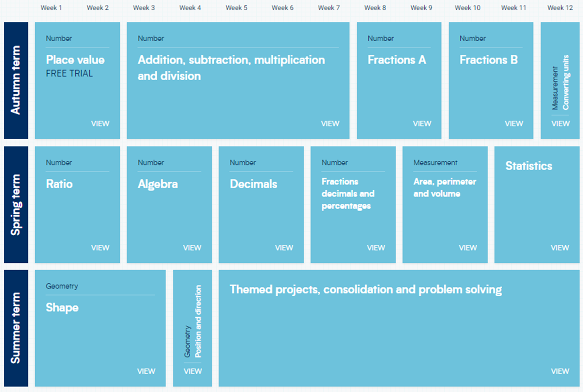The image size is (583, 392).
Task: Open VIEW on Statistics card
Action: (x=560, y=248)
